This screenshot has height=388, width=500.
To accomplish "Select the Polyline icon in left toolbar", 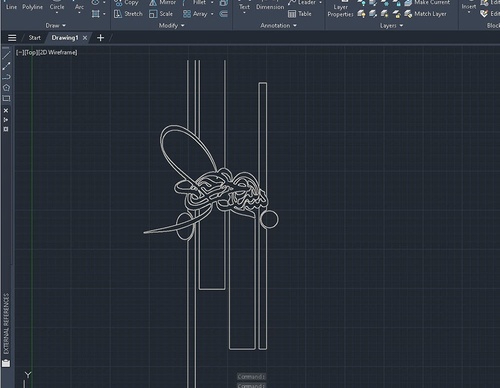I will (6, 77).
